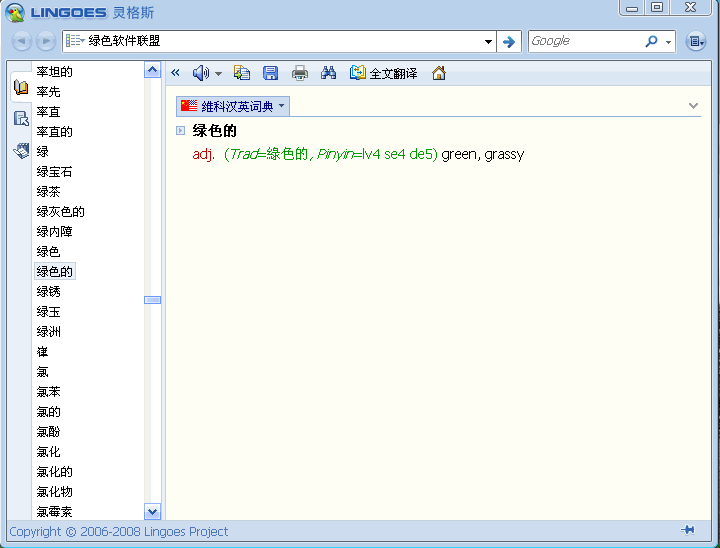
Task: Open the search input history dropdown arrow
Action: point(488,42)
